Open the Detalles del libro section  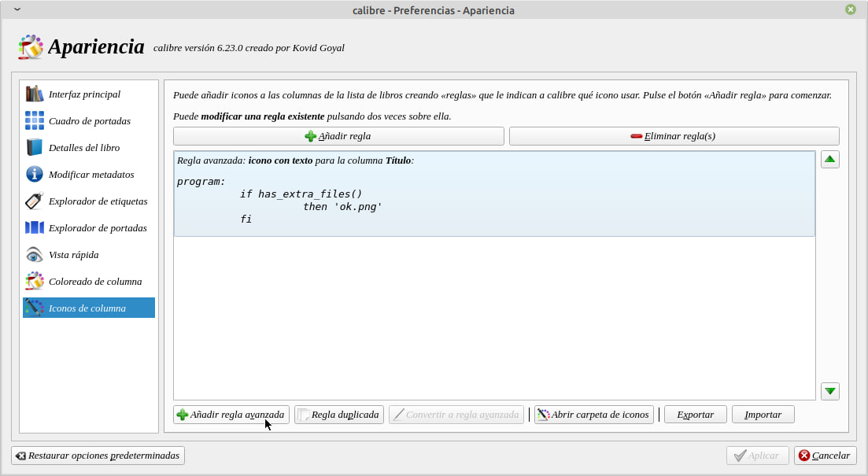pos(89,147)
